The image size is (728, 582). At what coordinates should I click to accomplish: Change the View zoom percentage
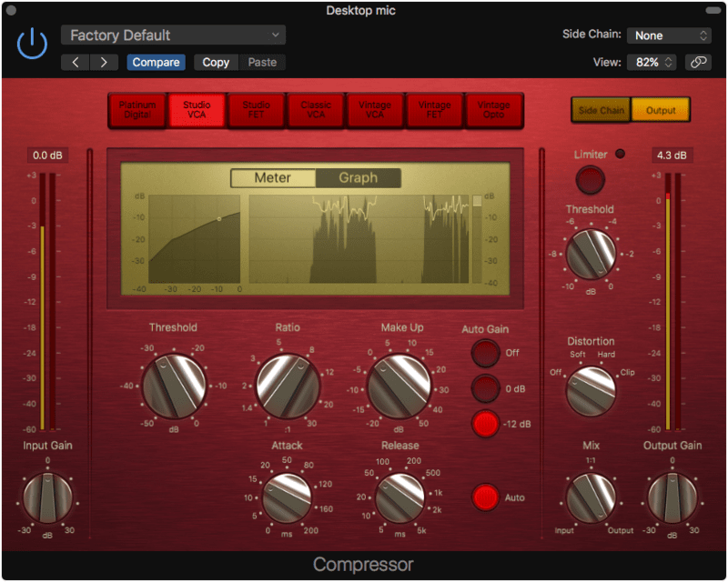[652, 62]
